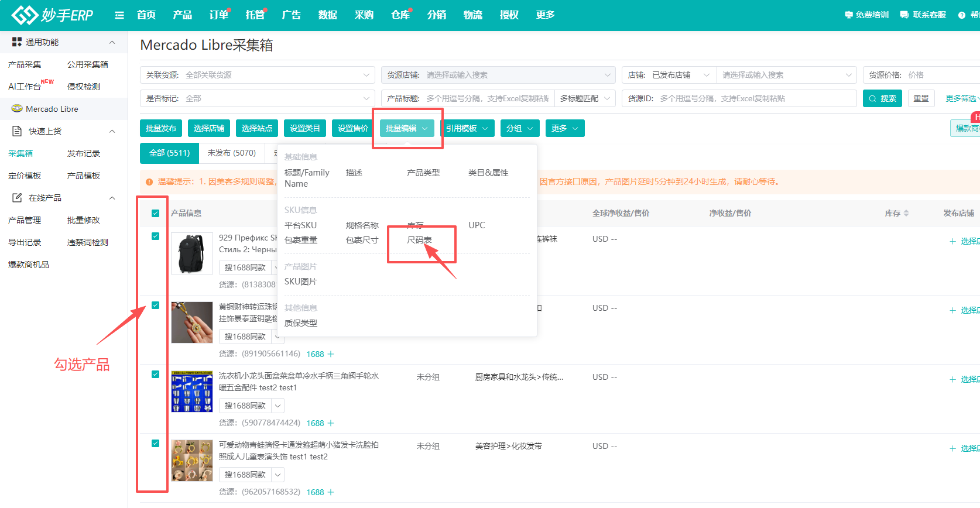
Task: Uncheck the frog hair clip product checkbox
Action: point(155,444)
